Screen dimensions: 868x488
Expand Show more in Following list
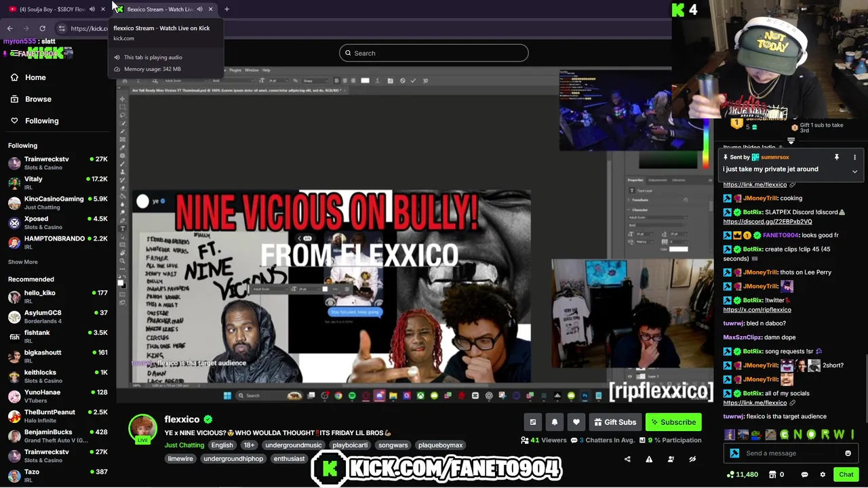point(22,262)
